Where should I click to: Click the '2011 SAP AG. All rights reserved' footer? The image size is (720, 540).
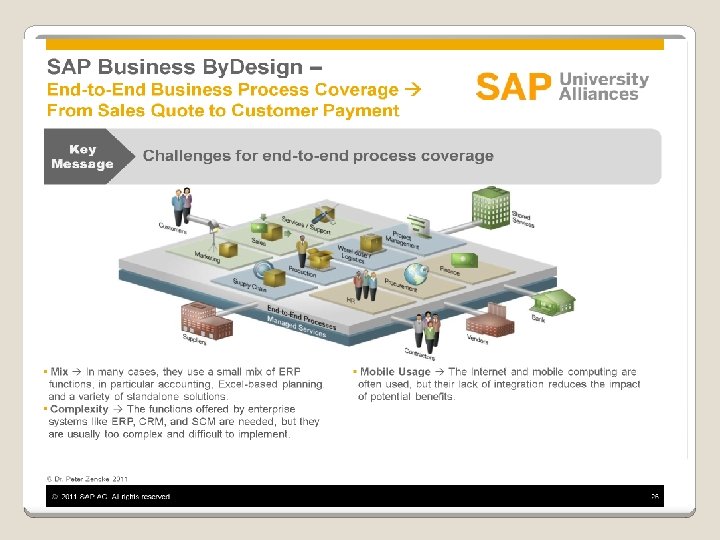[x=111, y=496]
